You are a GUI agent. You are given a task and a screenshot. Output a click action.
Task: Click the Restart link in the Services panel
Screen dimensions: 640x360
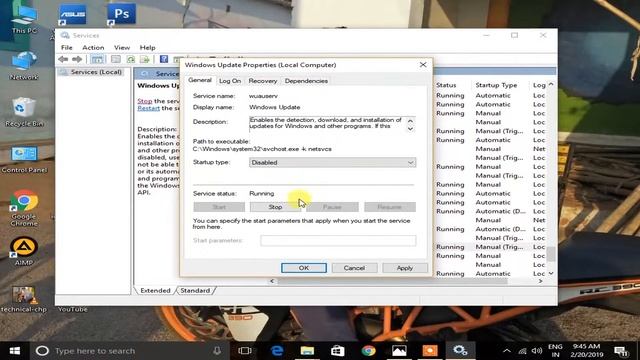[x=149, y=108]
